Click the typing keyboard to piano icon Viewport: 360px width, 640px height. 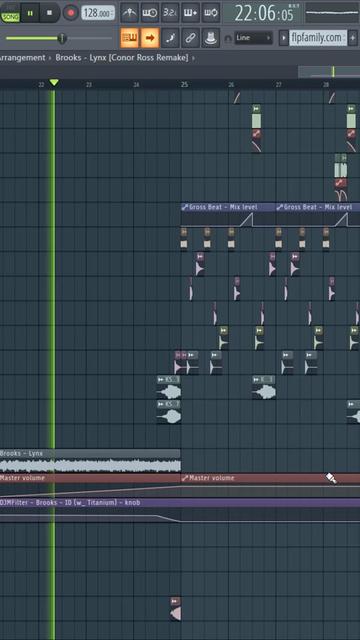pos(170,38)
